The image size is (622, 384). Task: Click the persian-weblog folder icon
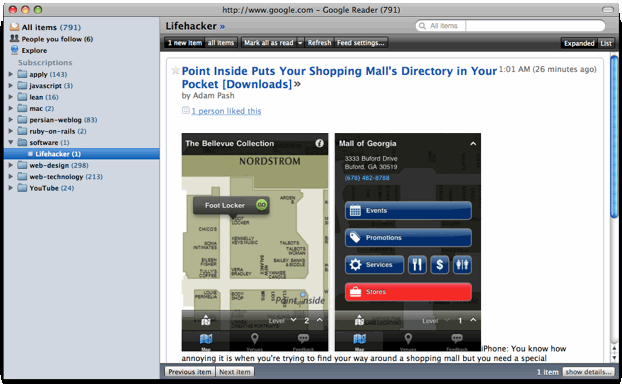tap(22, 120)
